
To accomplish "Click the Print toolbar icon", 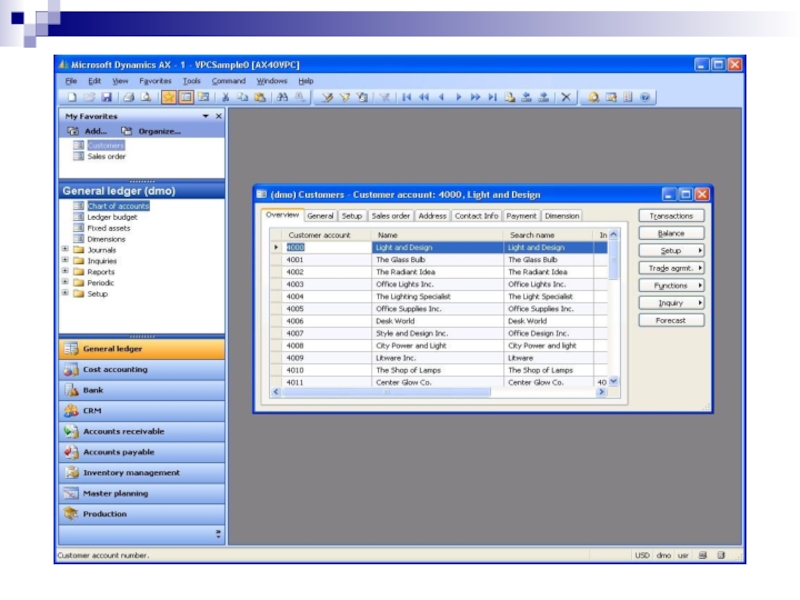I will click(129, 97).
